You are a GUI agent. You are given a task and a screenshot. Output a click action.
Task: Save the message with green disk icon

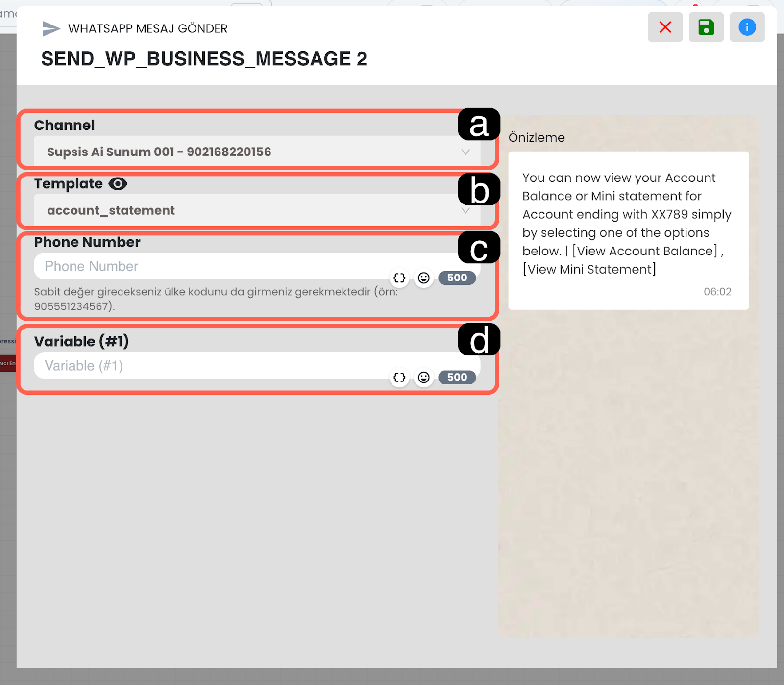coord(706,27)
